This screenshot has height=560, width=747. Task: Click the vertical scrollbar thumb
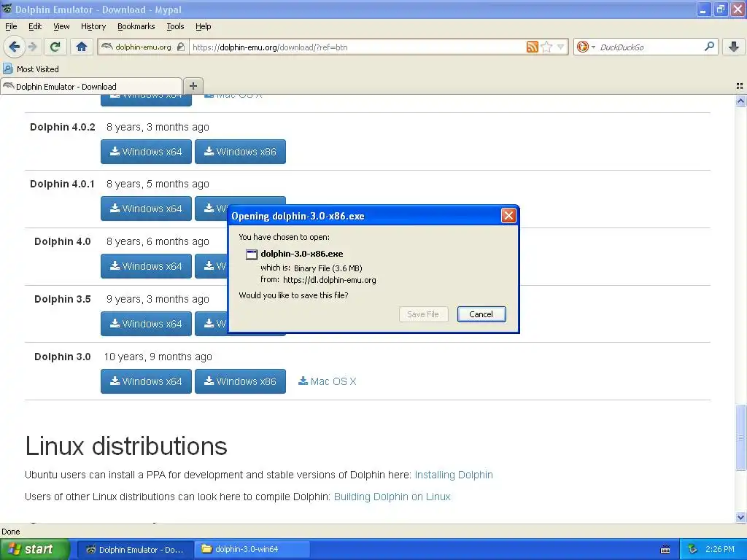(x=740, y=437)
